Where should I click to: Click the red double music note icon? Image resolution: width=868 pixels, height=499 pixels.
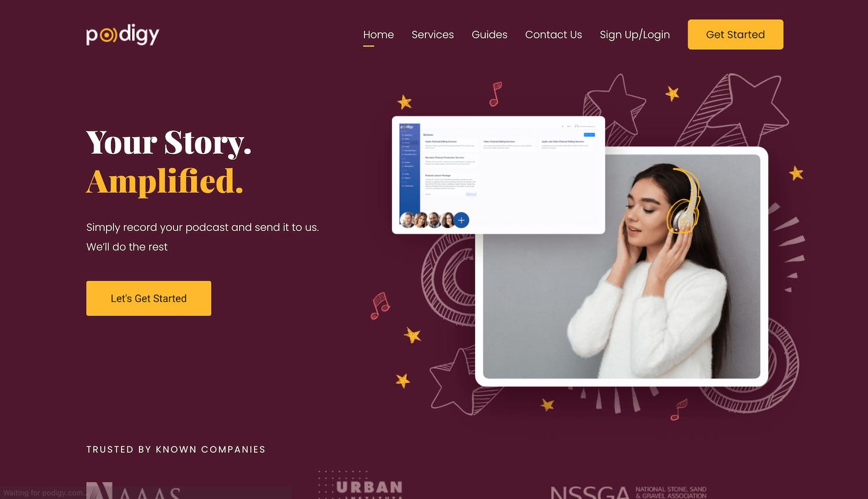(380, 306)
